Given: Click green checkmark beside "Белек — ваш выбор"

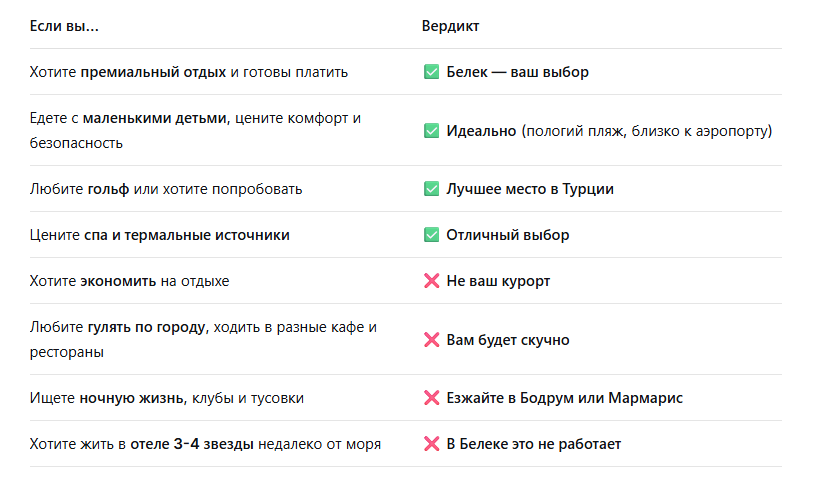Looking at the screenshot, I should [x=432, y=72].
